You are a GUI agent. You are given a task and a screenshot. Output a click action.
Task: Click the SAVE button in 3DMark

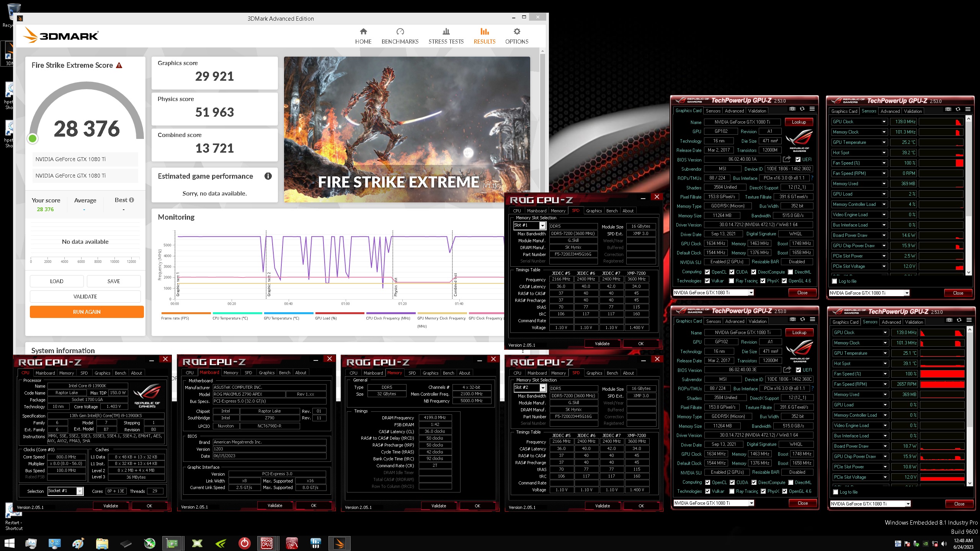(x=114, y=281)
